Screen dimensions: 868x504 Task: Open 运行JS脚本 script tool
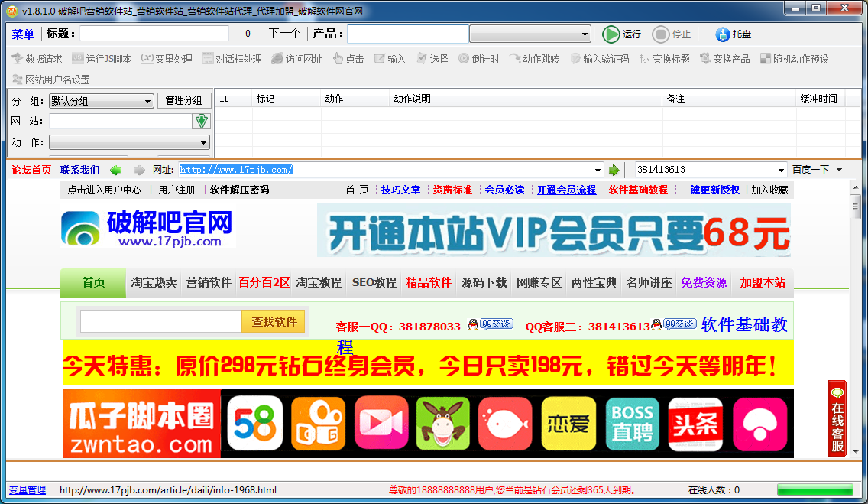pos(102,59)
